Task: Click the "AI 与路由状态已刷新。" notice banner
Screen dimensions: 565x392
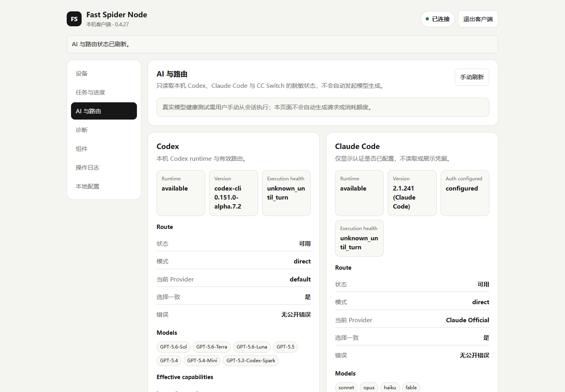Action: click(x=282, y=44)
